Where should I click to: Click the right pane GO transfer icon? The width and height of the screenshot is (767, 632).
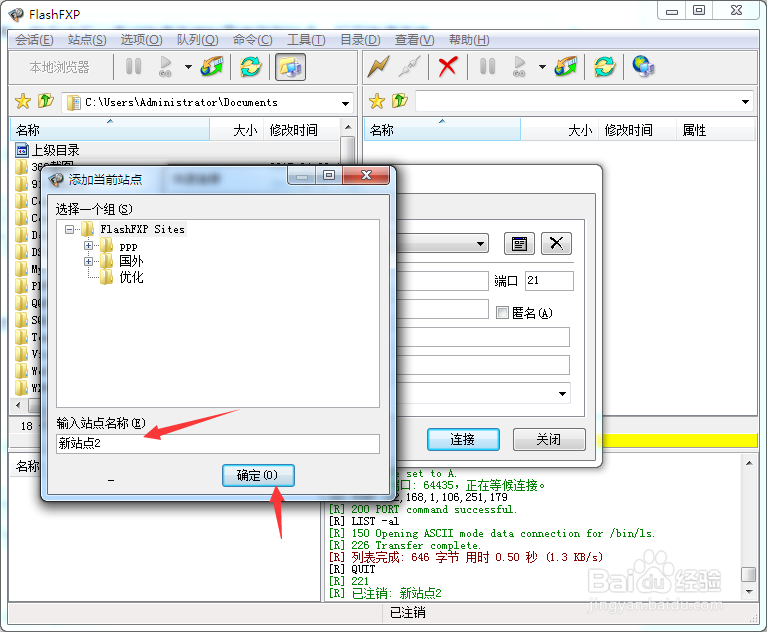[x=519, y=67]
